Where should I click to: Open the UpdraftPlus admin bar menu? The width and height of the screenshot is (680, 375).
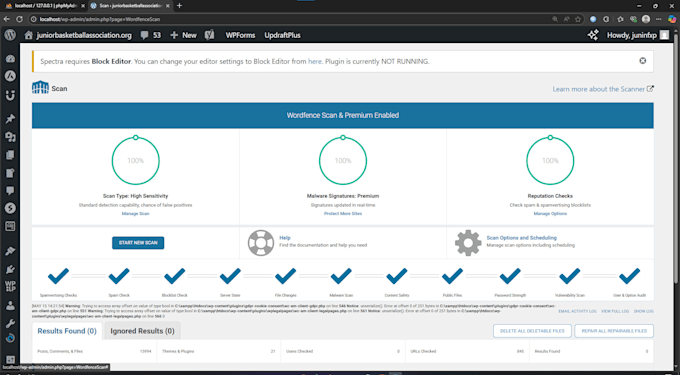pyautogui.click(x=282, y=35)
